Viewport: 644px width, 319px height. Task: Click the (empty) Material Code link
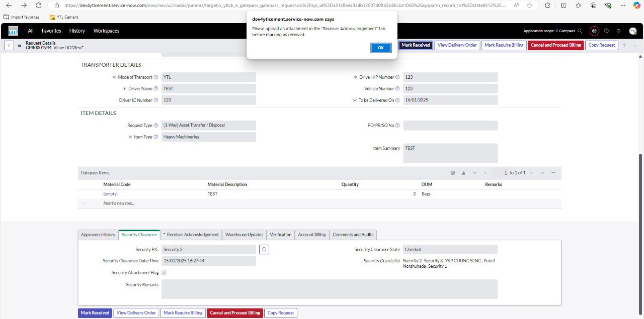pyautogui.click(x=110, y=194)
